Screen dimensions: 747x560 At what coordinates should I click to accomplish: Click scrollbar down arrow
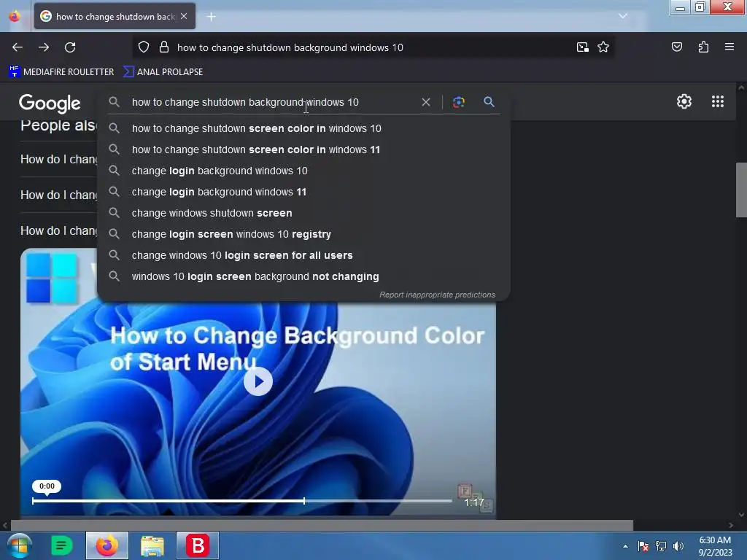point(741,515)
